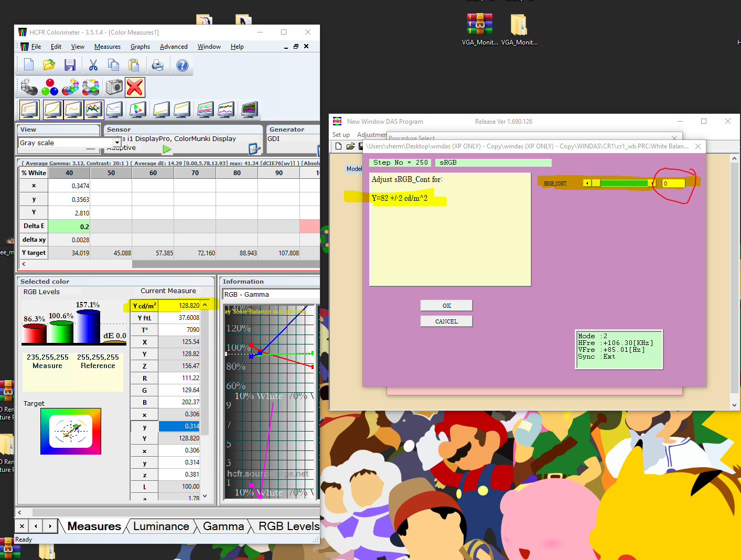Click CANCEL in the sRGB adjust dialog
741x560 pixels.
(446, 321)
